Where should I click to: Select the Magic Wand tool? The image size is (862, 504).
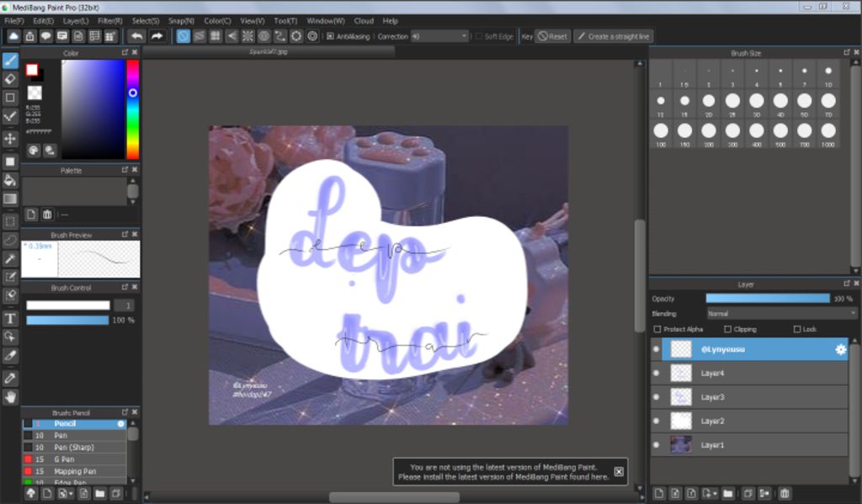click(x=10, y=258)
